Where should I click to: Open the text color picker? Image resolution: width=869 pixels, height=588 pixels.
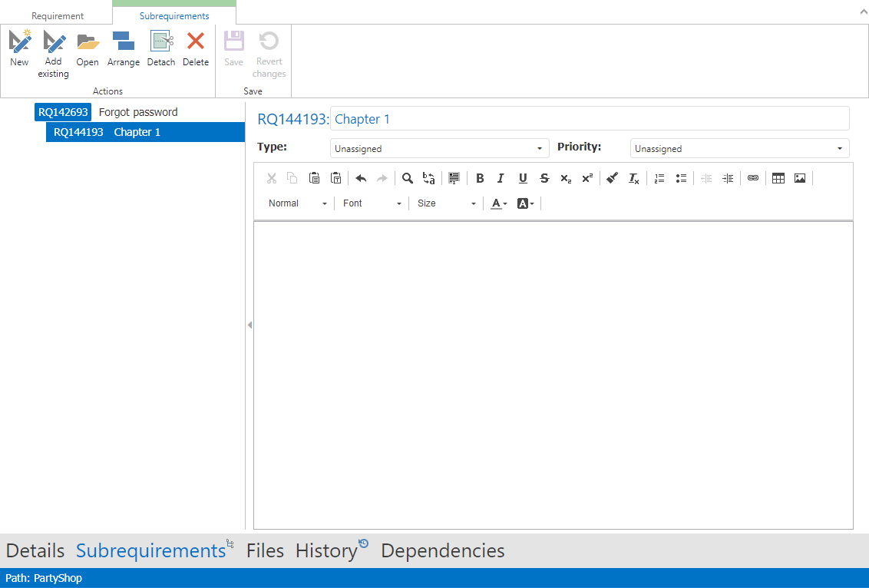499,203
